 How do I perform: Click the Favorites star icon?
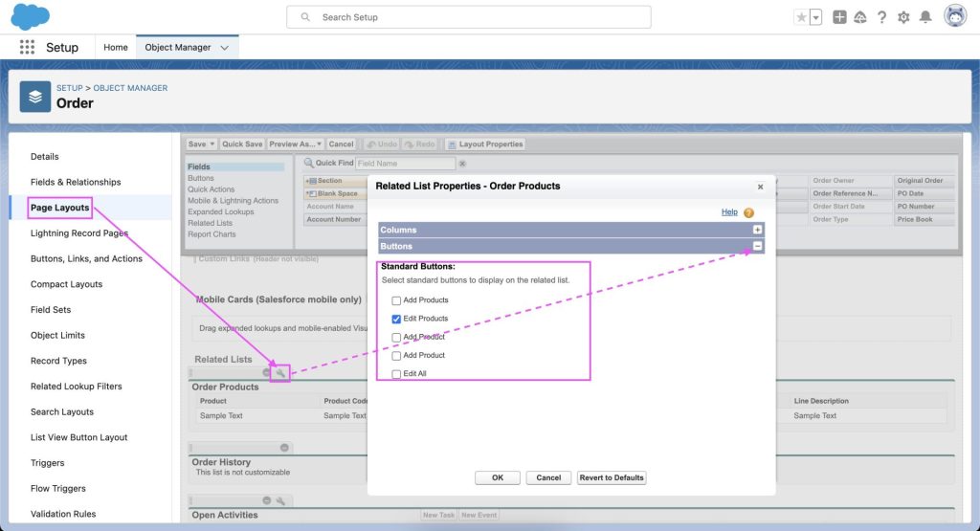pos(801,17)
